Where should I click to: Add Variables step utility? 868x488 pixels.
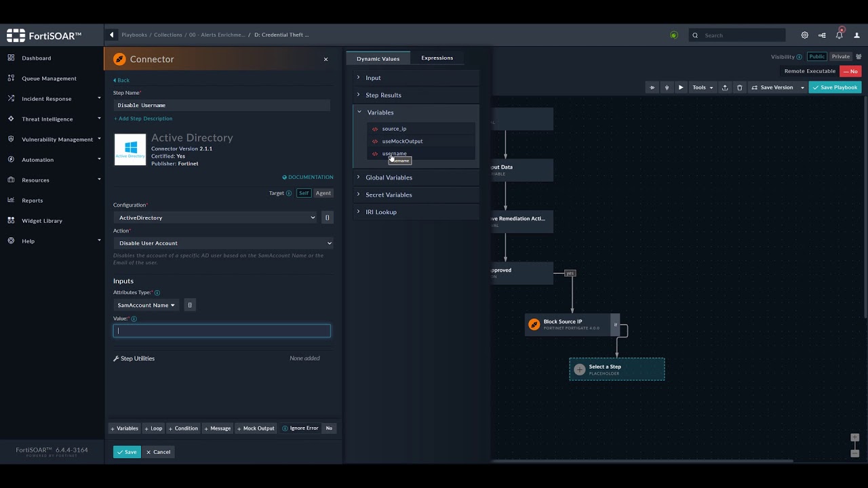(124, 428)
